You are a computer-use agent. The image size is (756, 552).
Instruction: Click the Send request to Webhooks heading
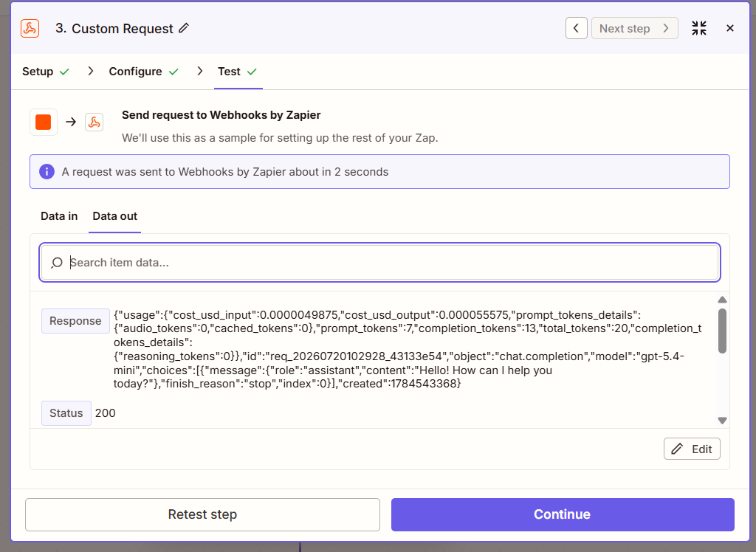(x=221, y=115)
